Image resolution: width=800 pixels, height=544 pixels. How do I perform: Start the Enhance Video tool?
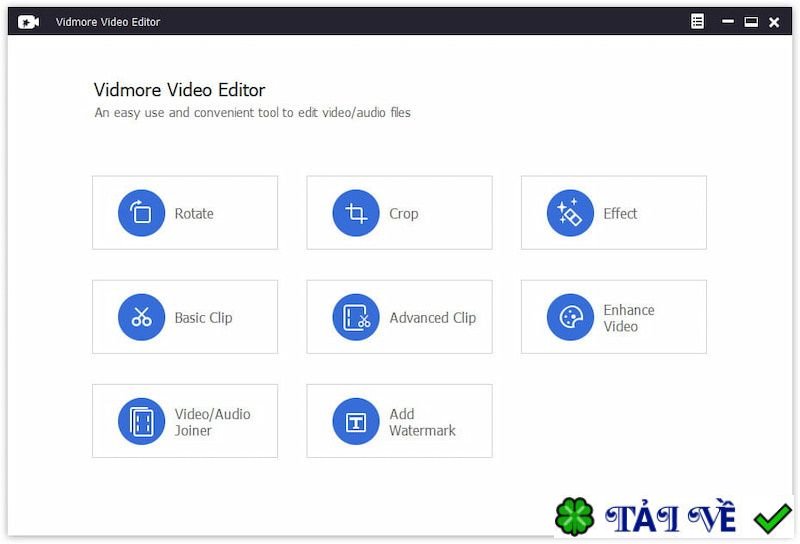(x=613, y=317)
